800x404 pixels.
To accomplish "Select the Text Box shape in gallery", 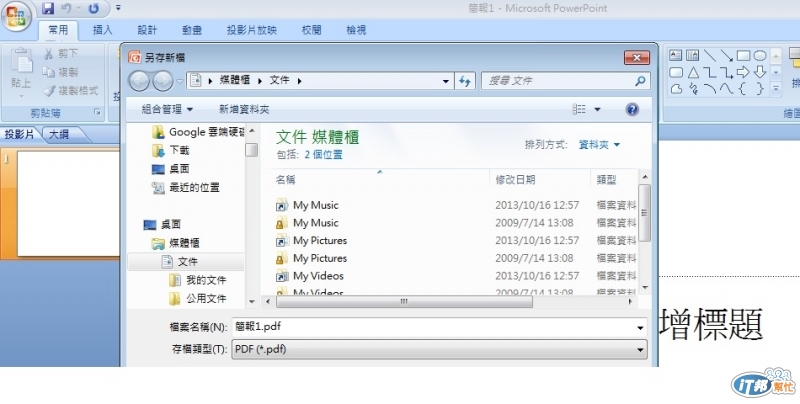I will [x=676, y=55].
